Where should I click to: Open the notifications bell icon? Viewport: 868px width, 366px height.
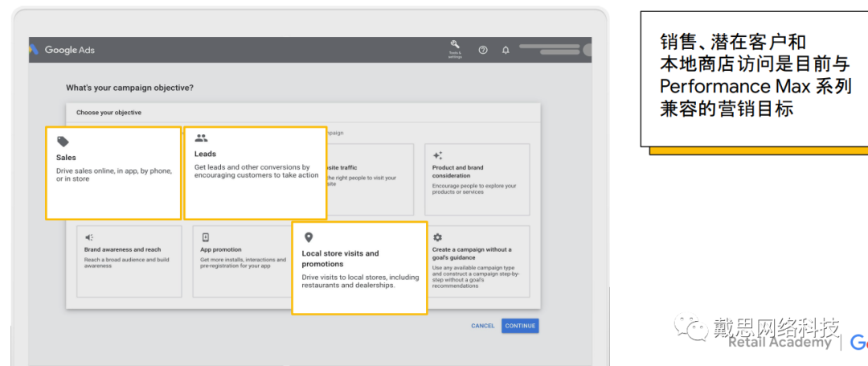click(x=506, y=50)
